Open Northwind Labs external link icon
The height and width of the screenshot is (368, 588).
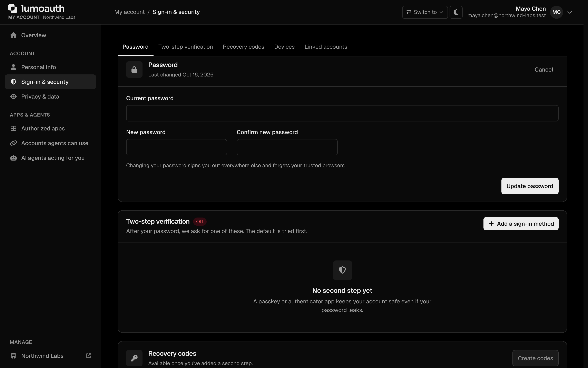tap(89, 356)
